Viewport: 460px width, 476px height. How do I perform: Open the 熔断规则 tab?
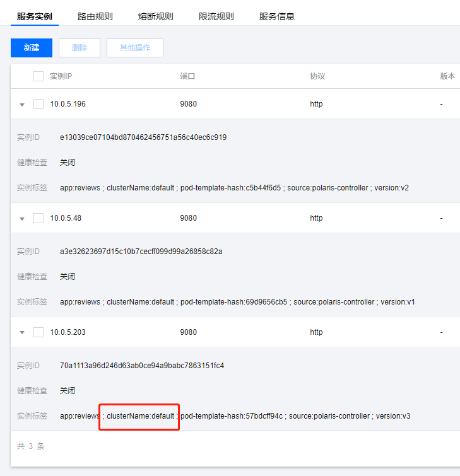(x=155, y=16)
